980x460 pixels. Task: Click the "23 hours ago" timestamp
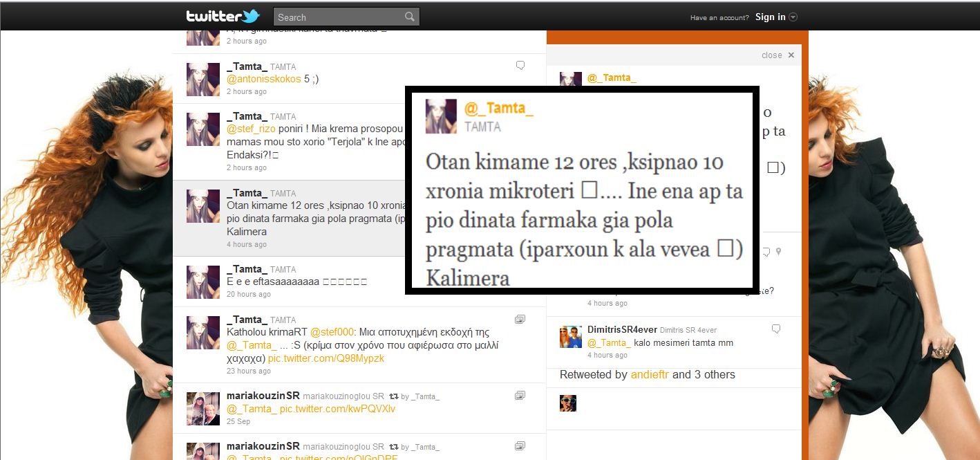tap(249, 371)
